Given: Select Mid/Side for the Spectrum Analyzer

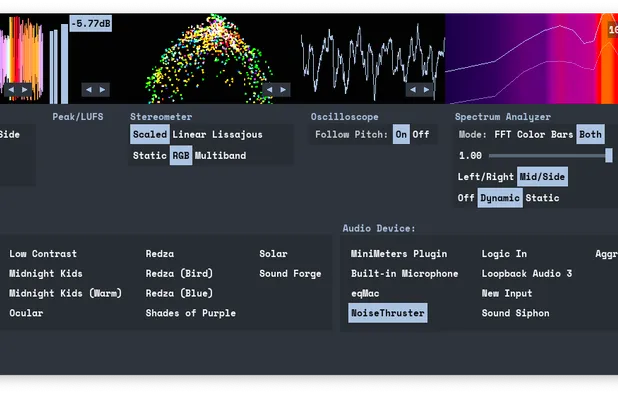Looking at the screenshot, I should pyautogui.click(x=542, y=177).
